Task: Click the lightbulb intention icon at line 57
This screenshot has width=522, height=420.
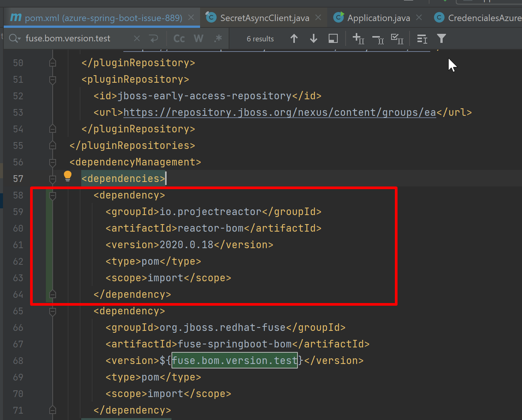Action: click(68, 176)
